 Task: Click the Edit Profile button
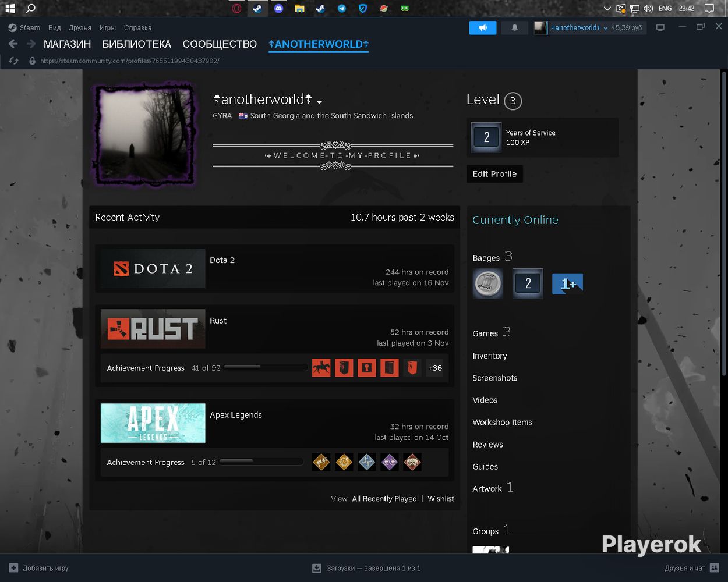[x=494, y=173]
